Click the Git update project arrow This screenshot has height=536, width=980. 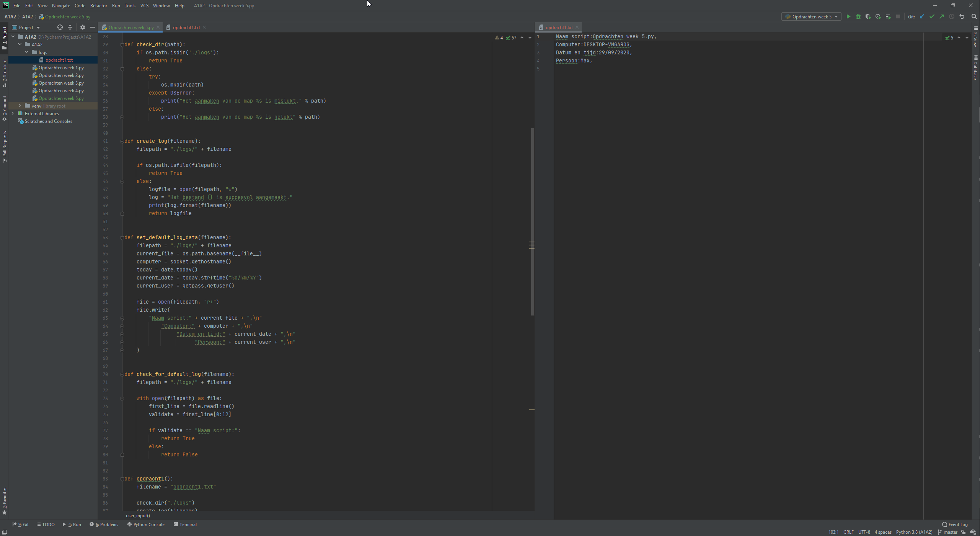coord(922,16)
